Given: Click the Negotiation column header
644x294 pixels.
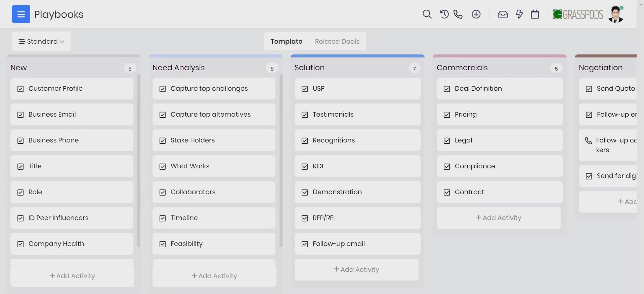Looking at the screenshot, I should pos(601,68).
